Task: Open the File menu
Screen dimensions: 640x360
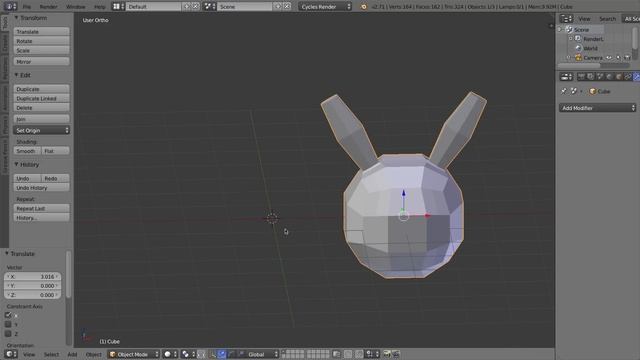Action: (x=27, y=7)
